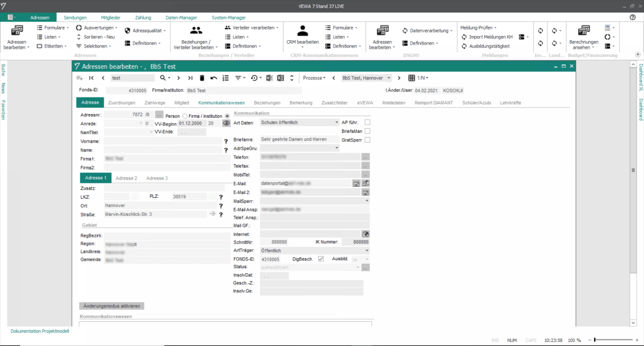Click the help question mark icon

click(632, 17)
